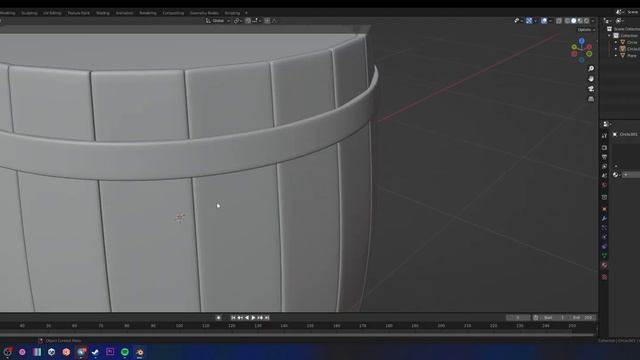
Task: Select the hand pan view icon
Action: pyautogui.click(x=591, y=78)
